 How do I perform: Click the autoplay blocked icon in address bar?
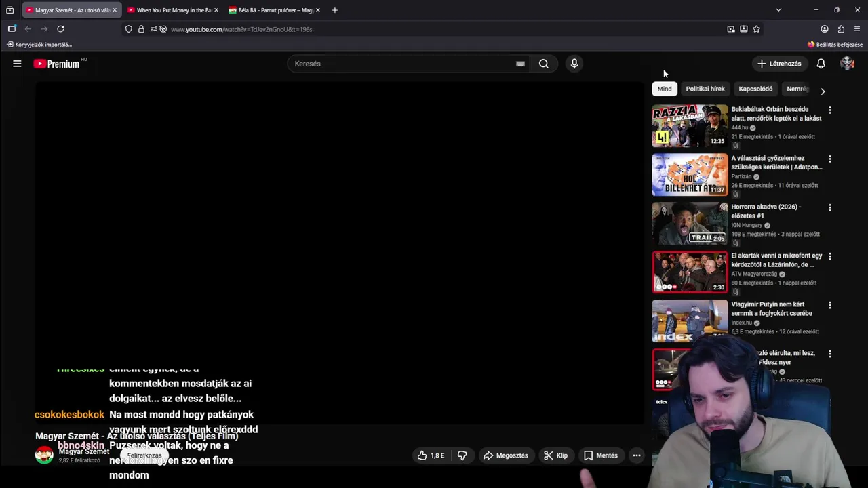coord(163,29)
